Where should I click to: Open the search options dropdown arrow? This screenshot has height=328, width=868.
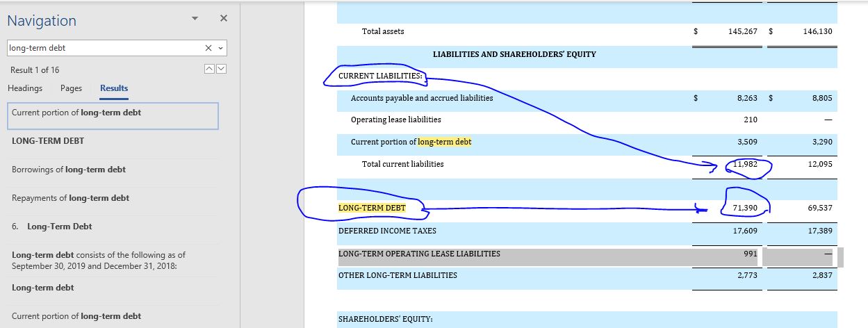pos(220,48)
